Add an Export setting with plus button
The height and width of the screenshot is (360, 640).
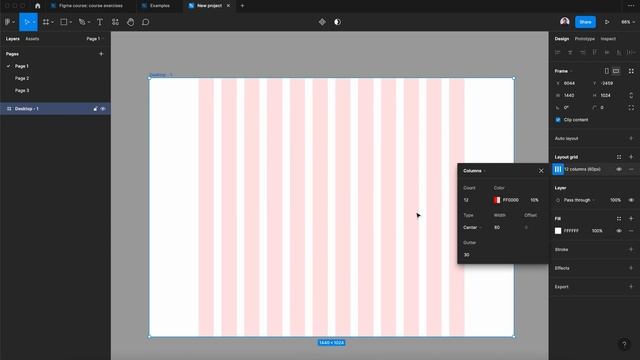(631, 287)
